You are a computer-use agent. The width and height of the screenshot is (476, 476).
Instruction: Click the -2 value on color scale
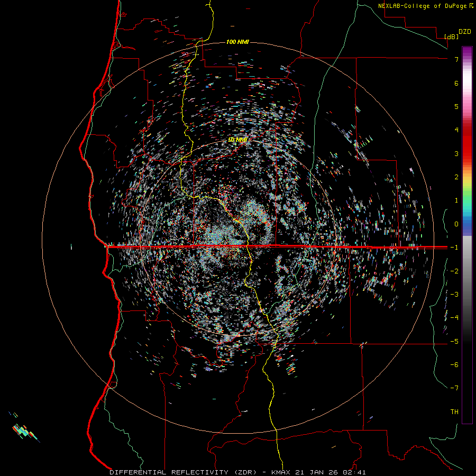[x=454, y=271]
